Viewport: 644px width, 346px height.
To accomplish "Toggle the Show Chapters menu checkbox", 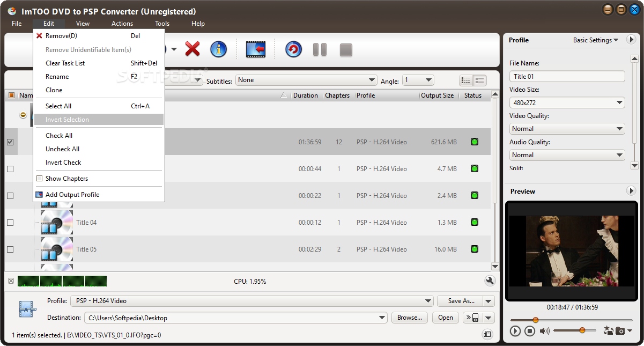I will click(39, 179).
